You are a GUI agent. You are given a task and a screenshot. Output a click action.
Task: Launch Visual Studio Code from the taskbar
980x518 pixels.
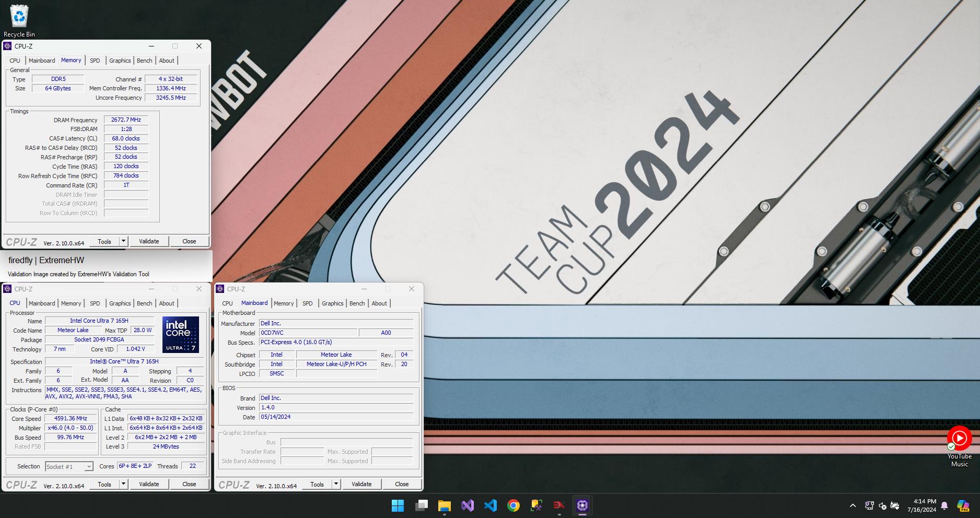[491, 505]
